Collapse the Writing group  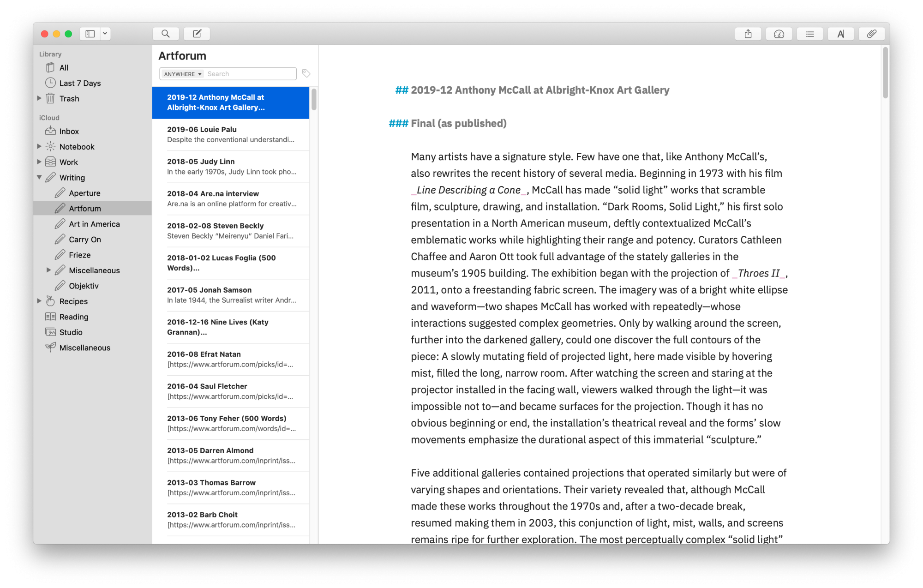(39, 177)
